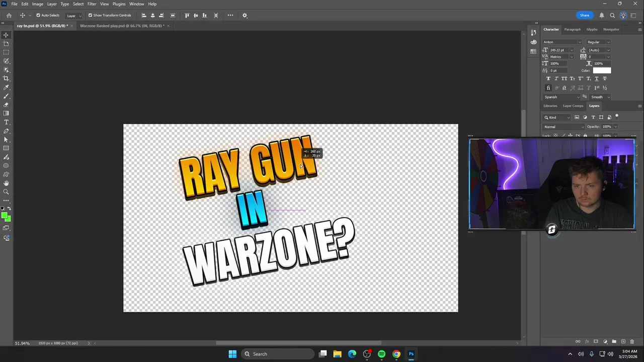
Task: Select the Gradient tool
Action: [6, 114]
